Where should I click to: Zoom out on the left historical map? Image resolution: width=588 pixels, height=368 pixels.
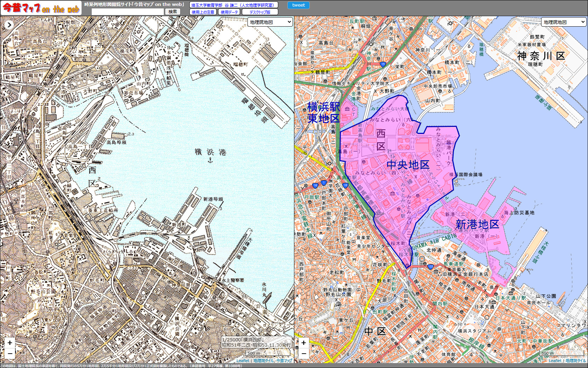tap(10, 353)
